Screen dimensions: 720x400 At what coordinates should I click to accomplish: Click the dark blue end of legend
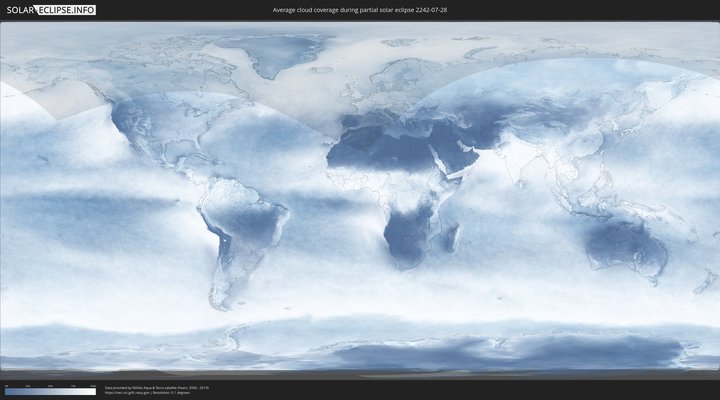8,392
